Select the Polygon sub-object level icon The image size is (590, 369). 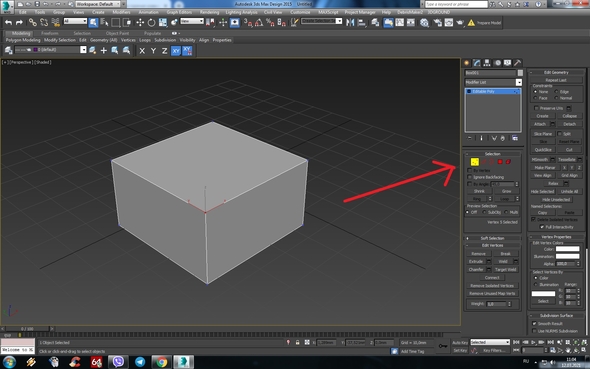tap(500, 162)
